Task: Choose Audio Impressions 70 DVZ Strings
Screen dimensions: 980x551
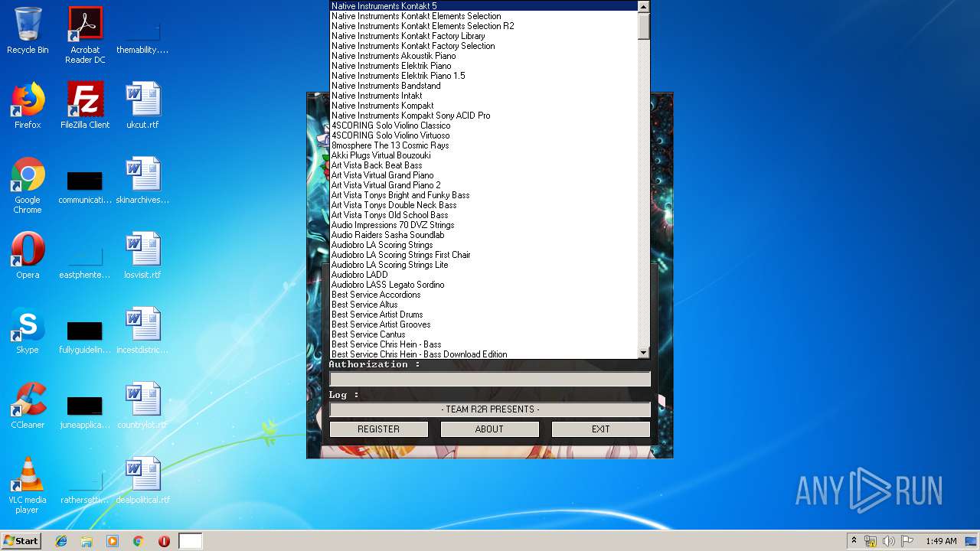Action: [483, 225]
